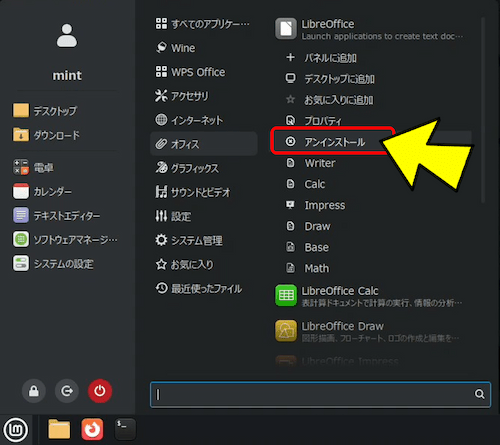
Task: Open the ダウンロード folder shortcut
Action: click(x=47, y=135)
